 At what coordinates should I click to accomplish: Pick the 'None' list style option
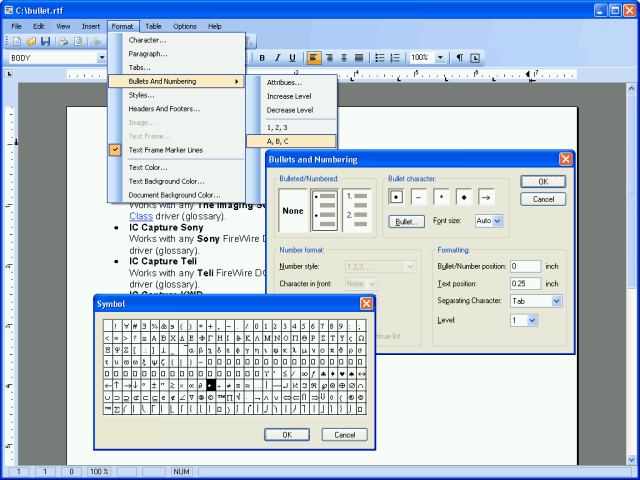click(293, 211)
